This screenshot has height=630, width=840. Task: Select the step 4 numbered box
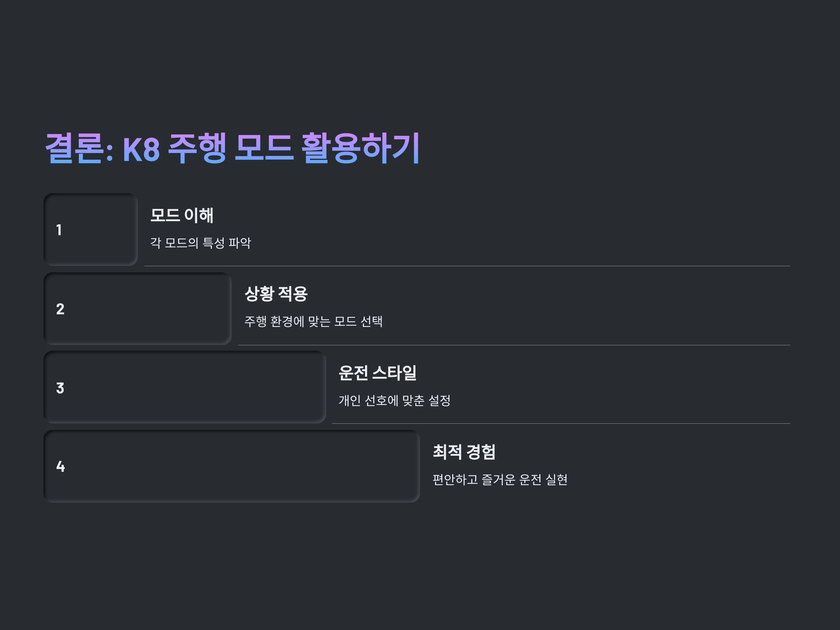(232, 466)
